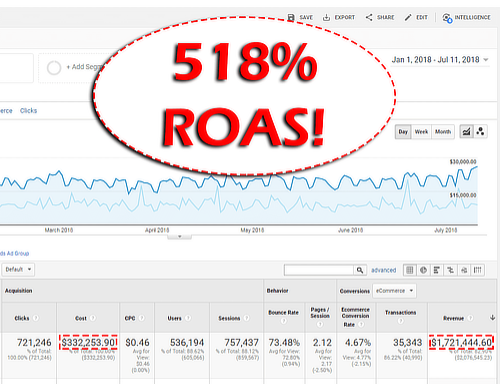Click the SAVE label in the top toolbar

(x=306, y=17)
